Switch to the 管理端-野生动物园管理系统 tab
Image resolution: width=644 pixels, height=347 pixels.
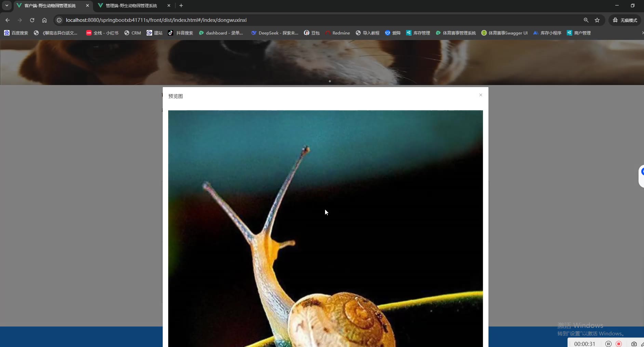coord(131,6)
